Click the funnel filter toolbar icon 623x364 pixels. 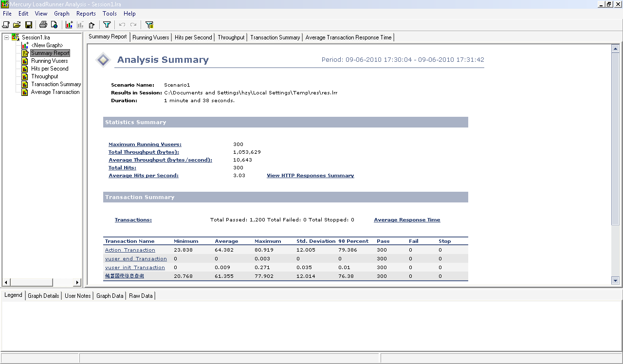click(107, 25)
